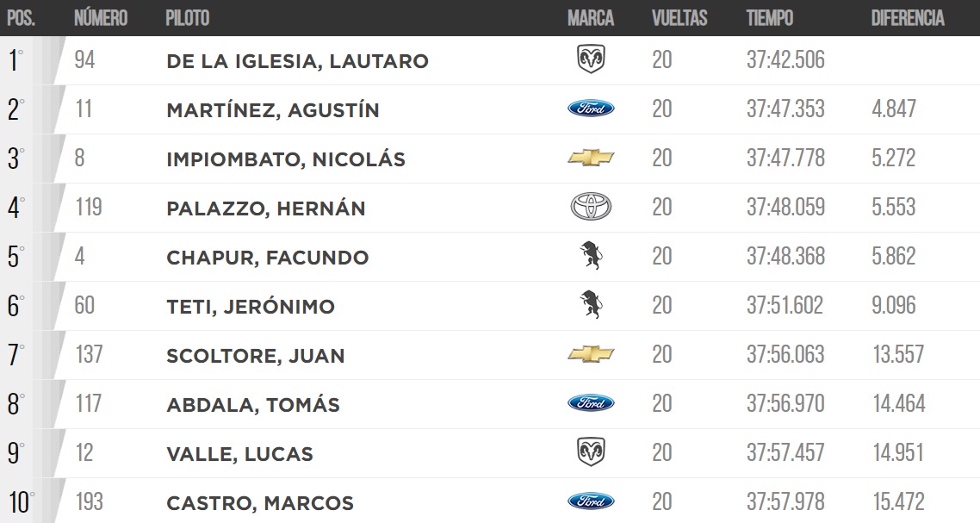Click the 37:51.602 time for Teti

(785, 305)
